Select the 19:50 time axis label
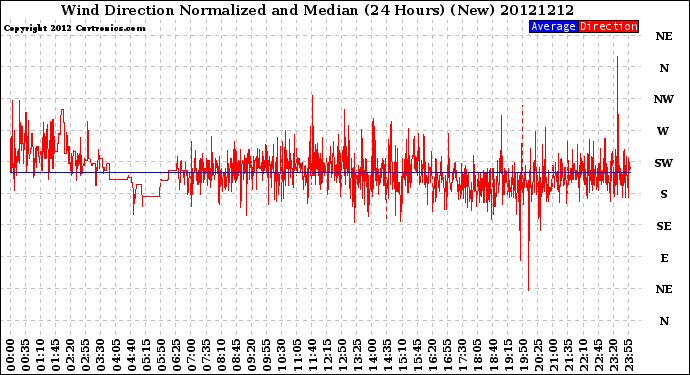 [523, 355]
